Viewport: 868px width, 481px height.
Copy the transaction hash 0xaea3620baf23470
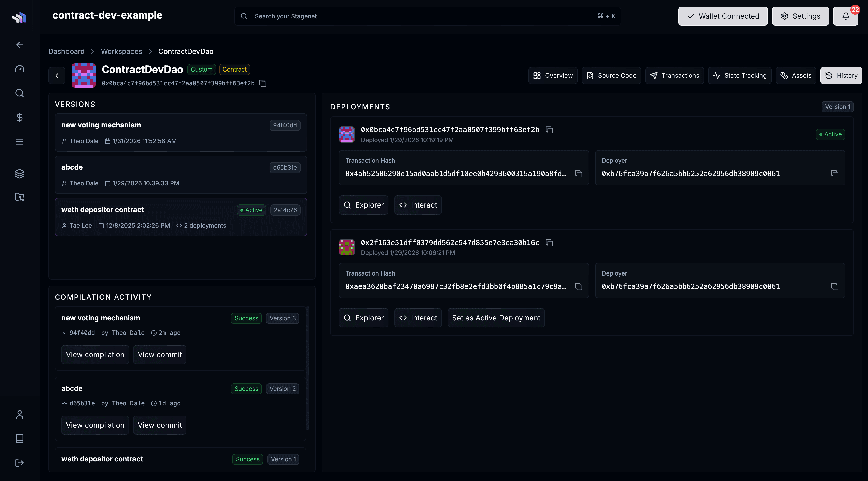[579, 286]
